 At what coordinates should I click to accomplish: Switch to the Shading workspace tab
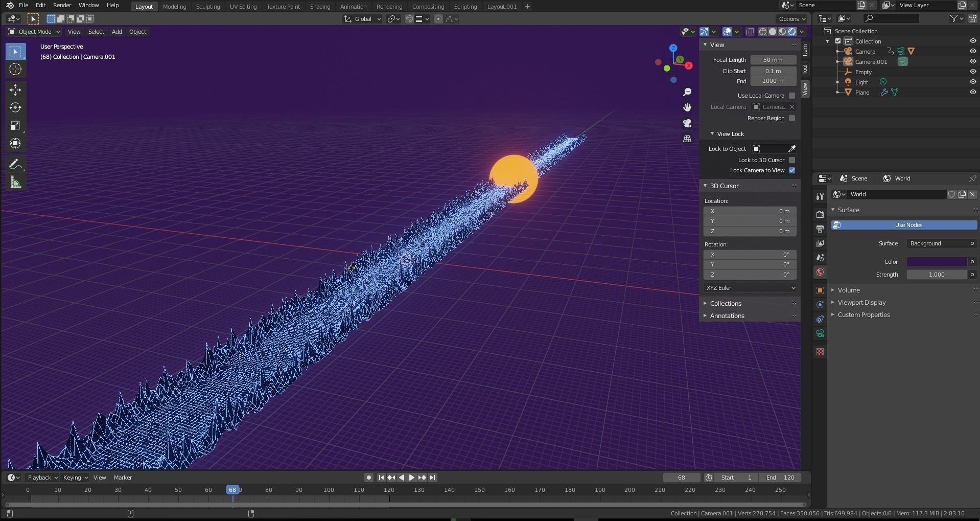pyautogui.click(x=319, y=6)
